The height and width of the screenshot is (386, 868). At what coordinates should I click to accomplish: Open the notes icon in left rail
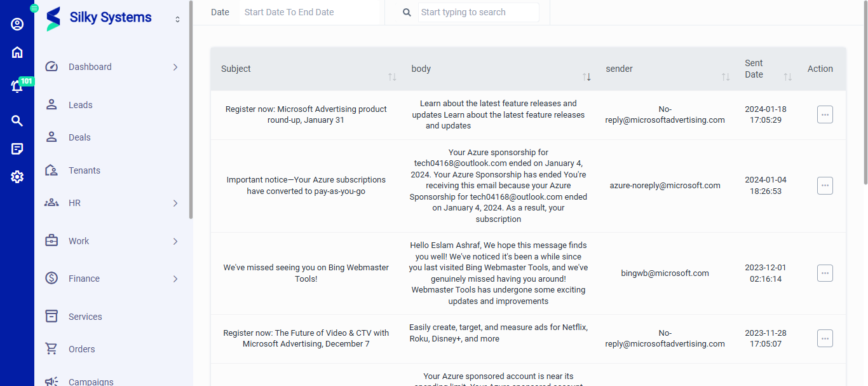click(17, 149)
